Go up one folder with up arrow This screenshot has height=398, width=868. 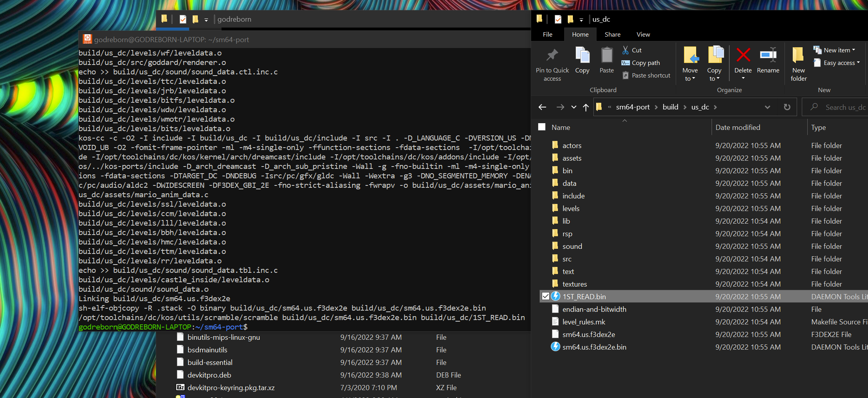(586, 107)
